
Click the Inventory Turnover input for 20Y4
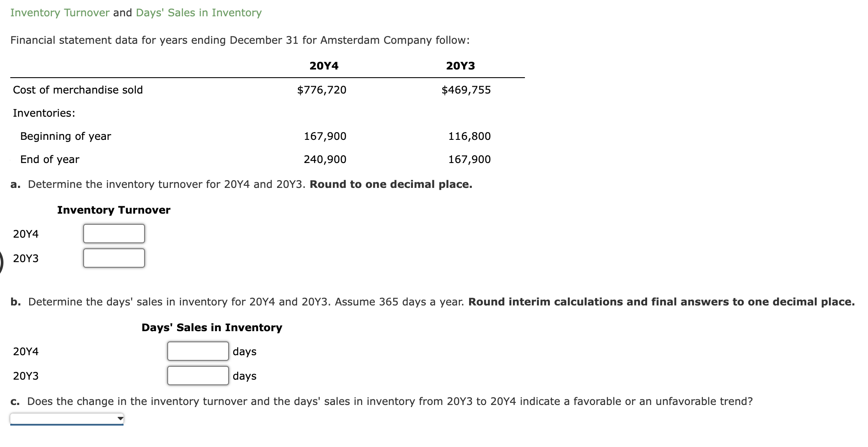pyautogui.click(x=113, y=234)
